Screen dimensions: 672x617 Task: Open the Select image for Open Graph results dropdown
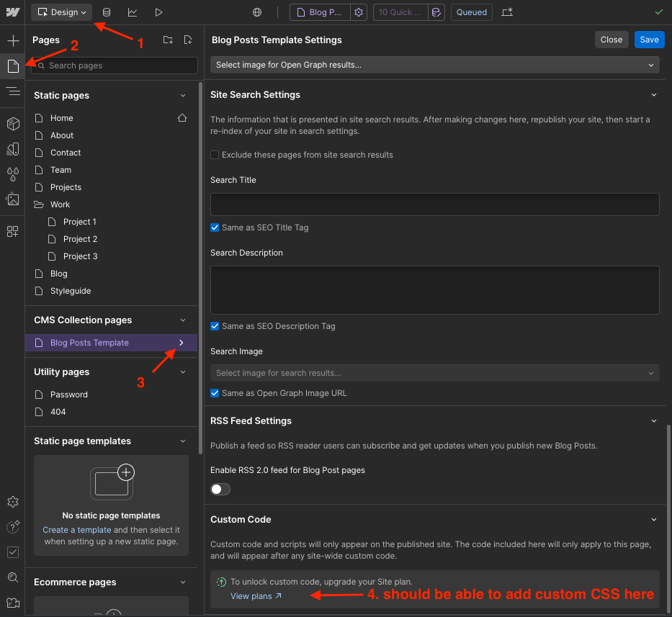pyautogui.click(x=434, y=64)
